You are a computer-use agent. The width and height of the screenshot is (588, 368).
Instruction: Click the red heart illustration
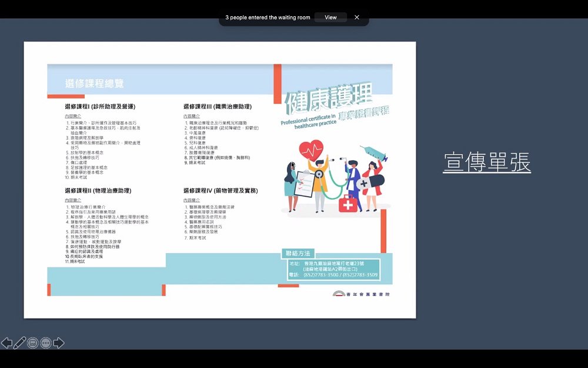311,150
